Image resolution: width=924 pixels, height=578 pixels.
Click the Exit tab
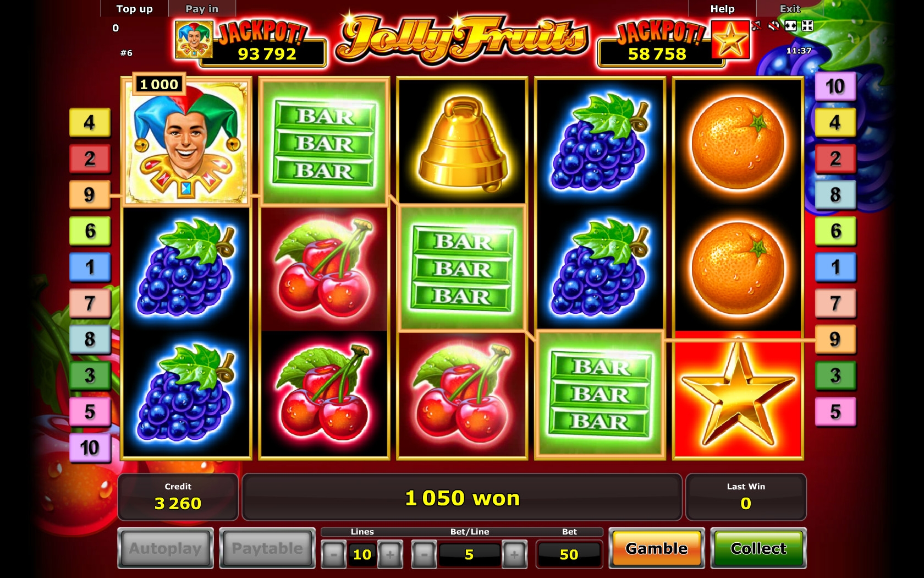pos(790,9)
